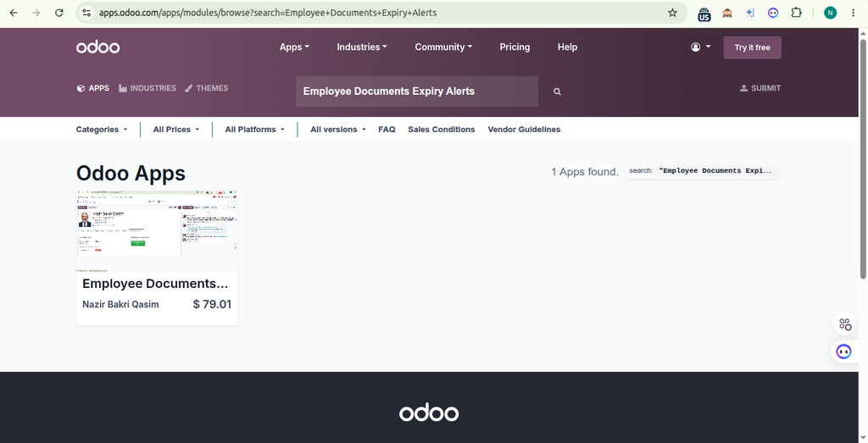
Task: Open the All versions filter dropdown
Action: [x=337, y=130]
